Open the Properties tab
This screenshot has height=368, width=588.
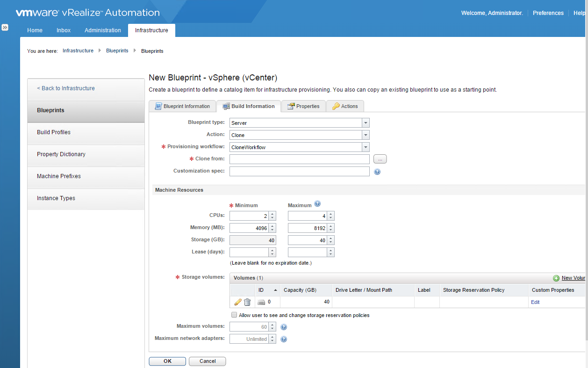pos(303,106)
